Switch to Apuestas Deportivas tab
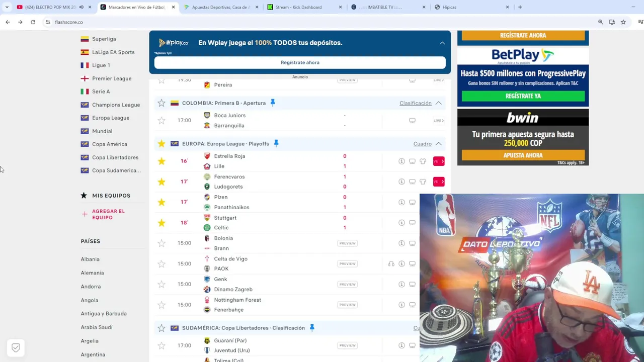This screenshot has width=644, height=362. (221, 7)
